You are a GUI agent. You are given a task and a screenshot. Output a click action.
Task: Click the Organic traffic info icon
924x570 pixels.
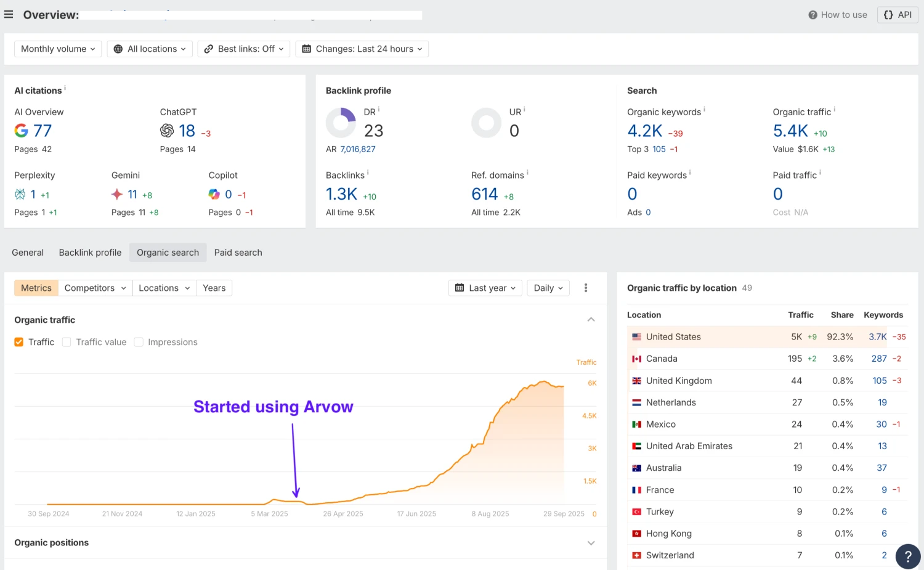[835, 110]
